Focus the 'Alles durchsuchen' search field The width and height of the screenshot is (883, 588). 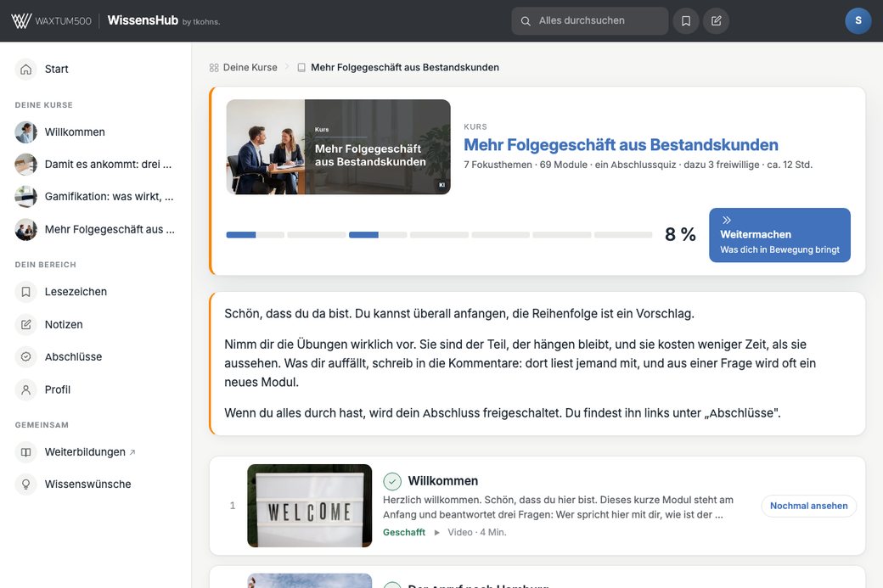[x=589, y=21]
